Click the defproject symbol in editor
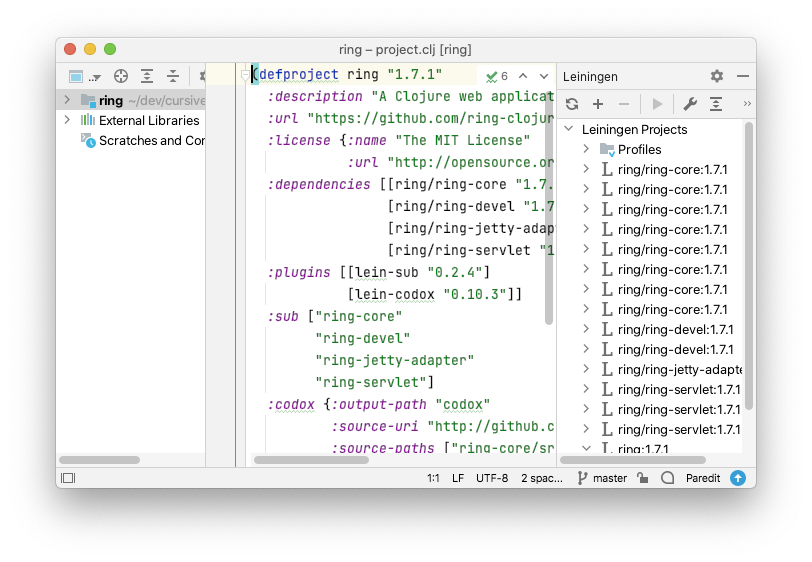This screenshot has width=812, height=562. pyautogui.click(x=299, y=75)
